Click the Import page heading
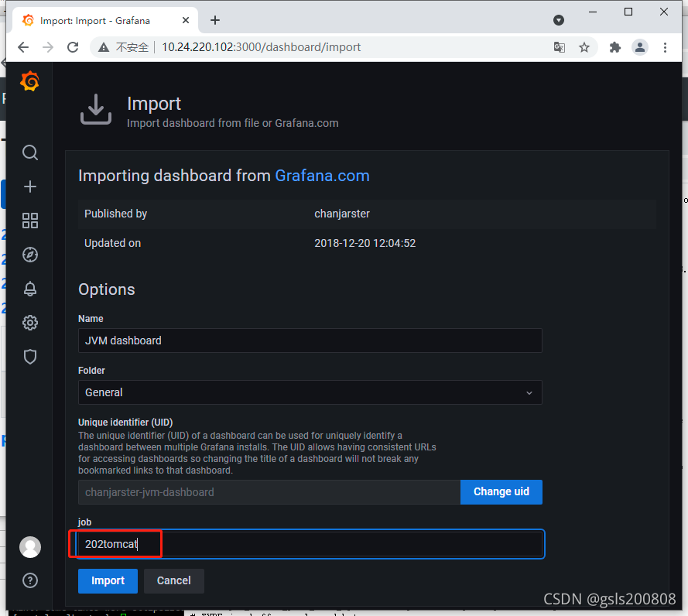The image size is (688, 616). (x=153, y=104)
